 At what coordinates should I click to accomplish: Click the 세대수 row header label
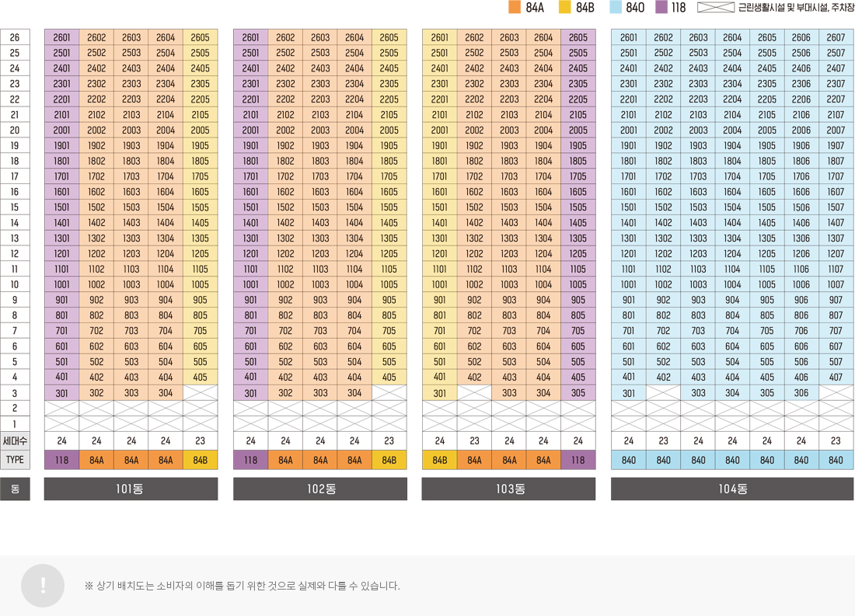tap(15, 440)
